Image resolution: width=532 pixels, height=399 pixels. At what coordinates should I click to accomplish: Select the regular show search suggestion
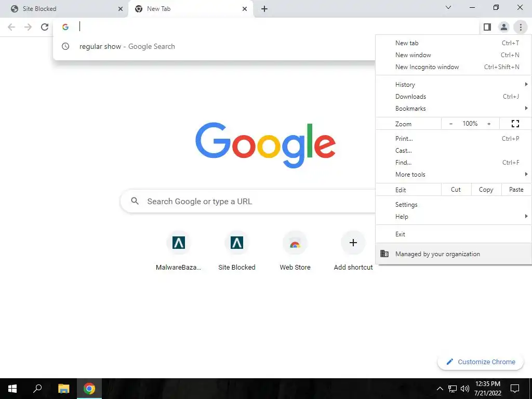(215, 46)
